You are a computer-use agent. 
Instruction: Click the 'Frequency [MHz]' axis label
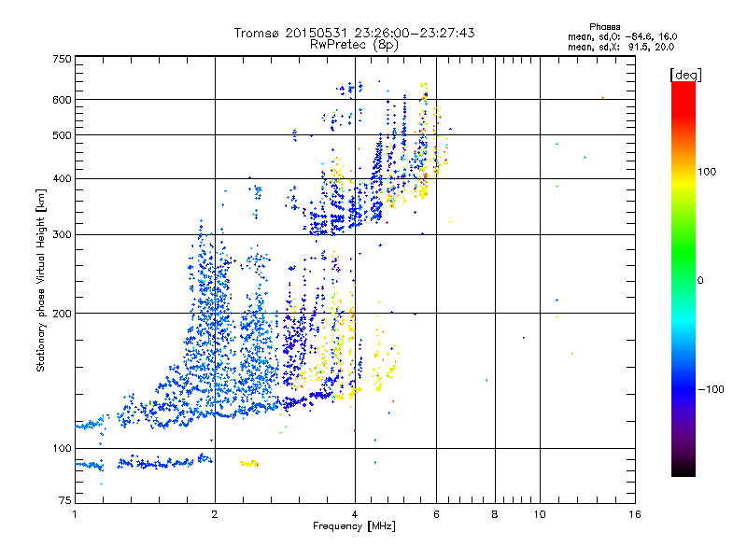coord(354,525)
